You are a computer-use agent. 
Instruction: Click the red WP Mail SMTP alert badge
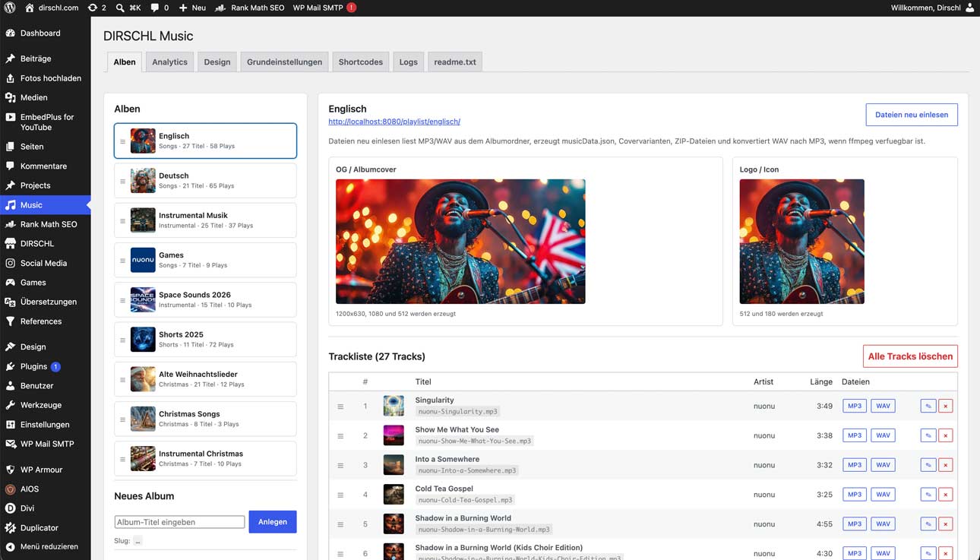pos(351,8)
